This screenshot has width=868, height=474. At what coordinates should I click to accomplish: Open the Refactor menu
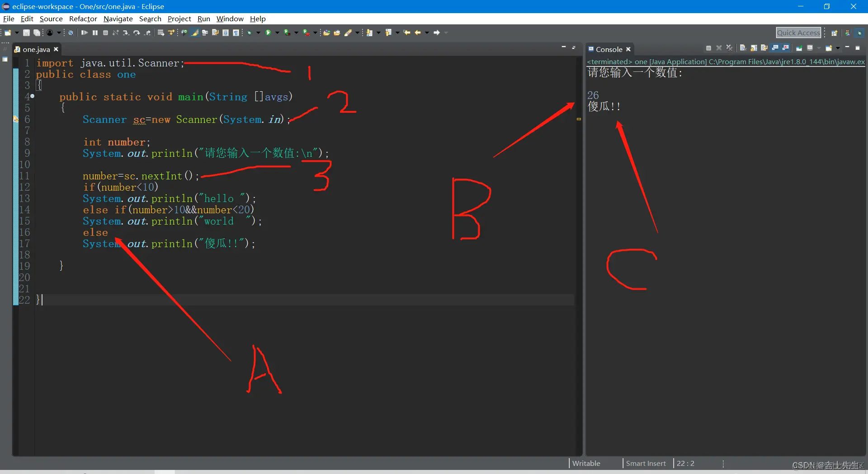(83, 19)
